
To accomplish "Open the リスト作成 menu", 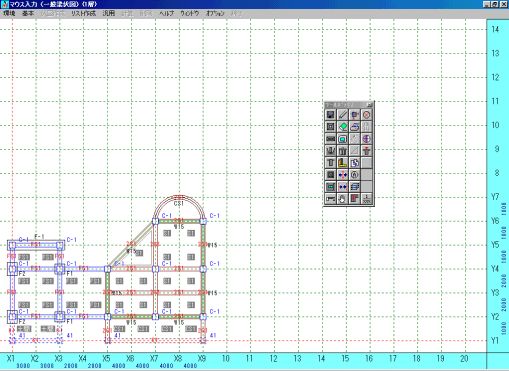I will click(x=83, y=13).
